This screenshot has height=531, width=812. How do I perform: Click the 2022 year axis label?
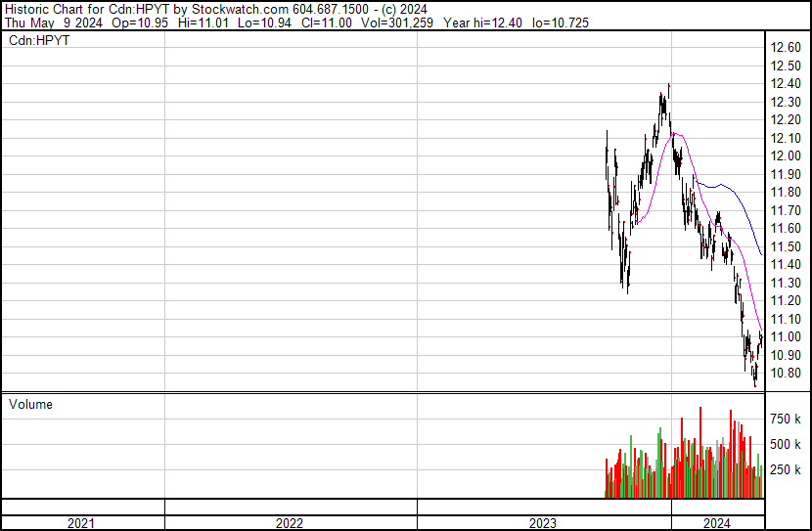pyautogui.click(x=289, y=523)
